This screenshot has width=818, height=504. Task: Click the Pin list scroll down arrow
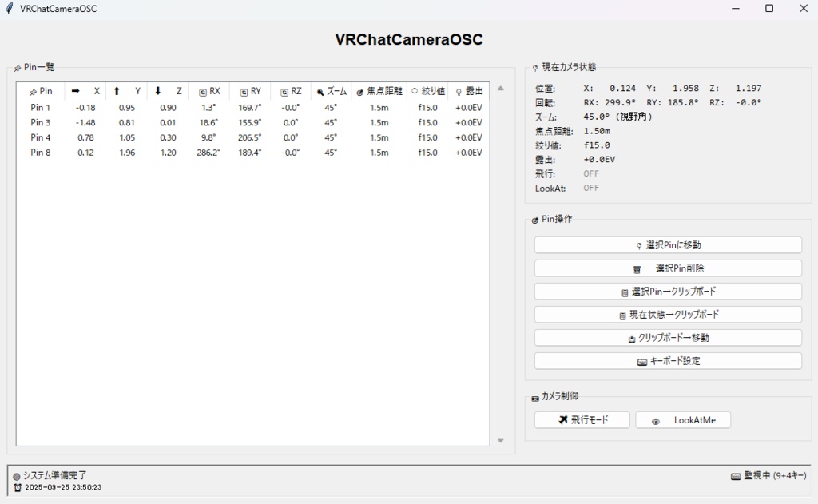pyautogui.click(x=501, y=441)
